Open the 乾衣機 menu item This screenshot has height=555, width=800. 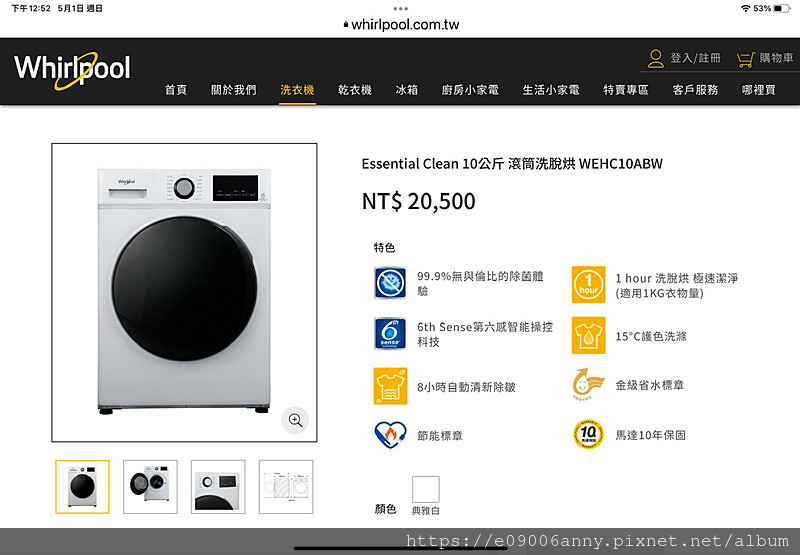[355, 90]
